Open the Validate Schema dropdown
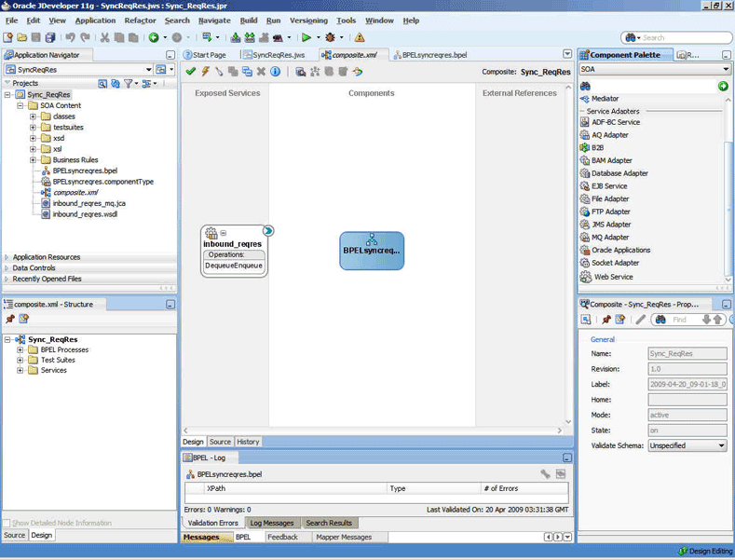 [x=721, y=445]
